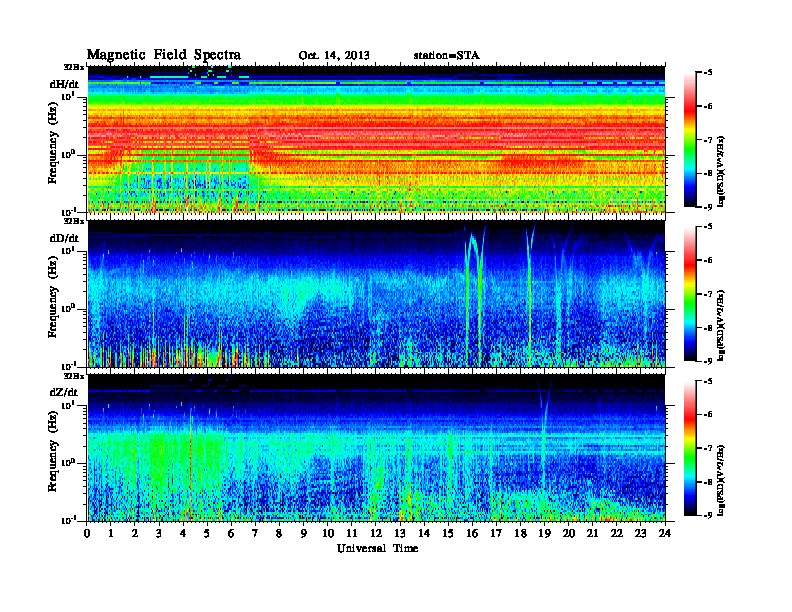Click the "station=STA" label

pos(446,55)
